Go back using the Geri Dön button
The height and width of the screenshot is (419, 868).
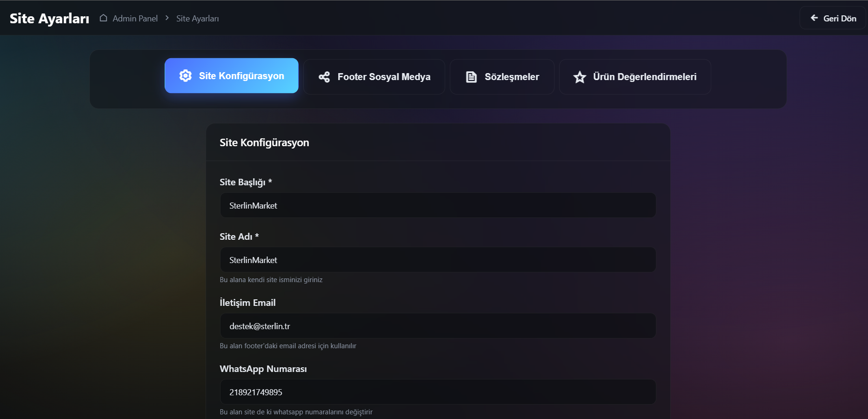coord(833,18)
